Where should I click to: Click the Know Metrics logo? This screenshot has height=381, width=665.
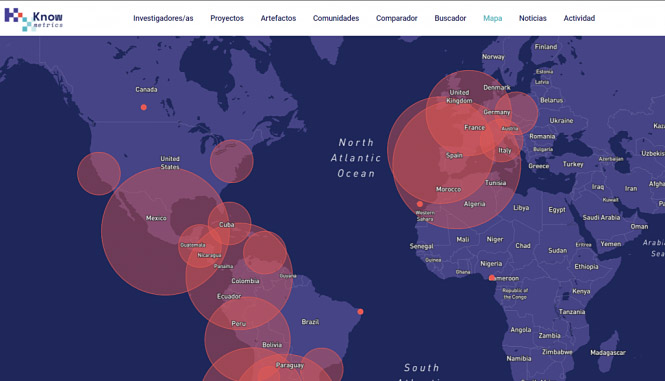point(34,19)
